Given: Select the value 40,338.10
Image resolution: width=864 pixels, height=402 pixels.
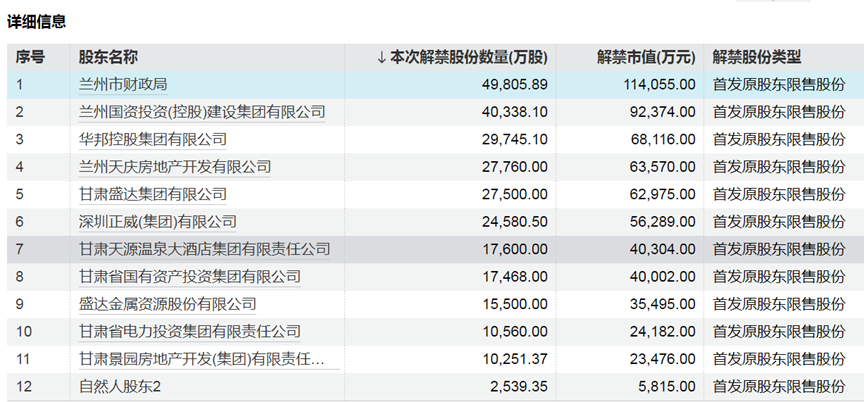Looking at the screenshot, I should [x=514, y=112].
